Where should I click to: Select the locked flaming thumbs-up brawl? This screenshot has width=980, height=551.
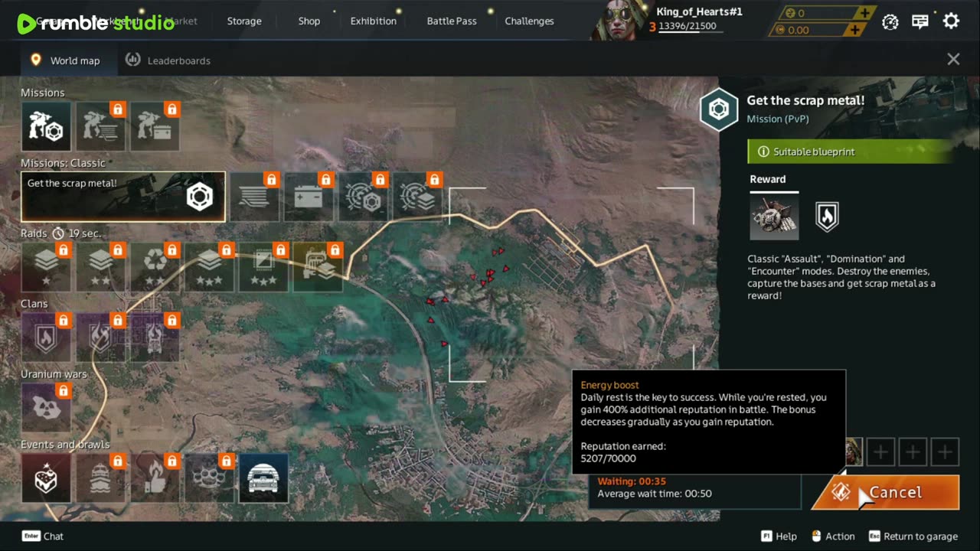pos(155,478)
